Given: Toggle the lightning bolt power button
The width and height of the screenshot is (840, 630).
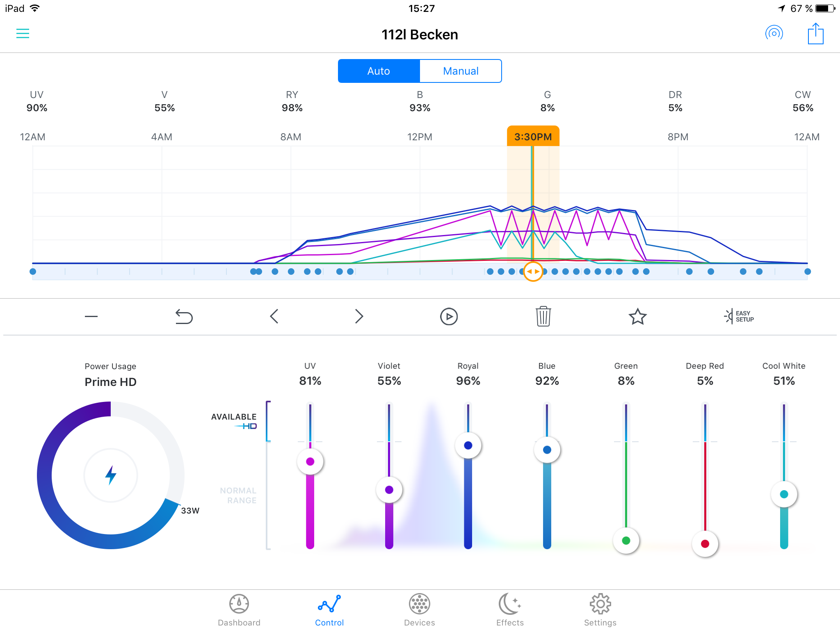Looking at the screenshot, I should (x=111, y=475).
